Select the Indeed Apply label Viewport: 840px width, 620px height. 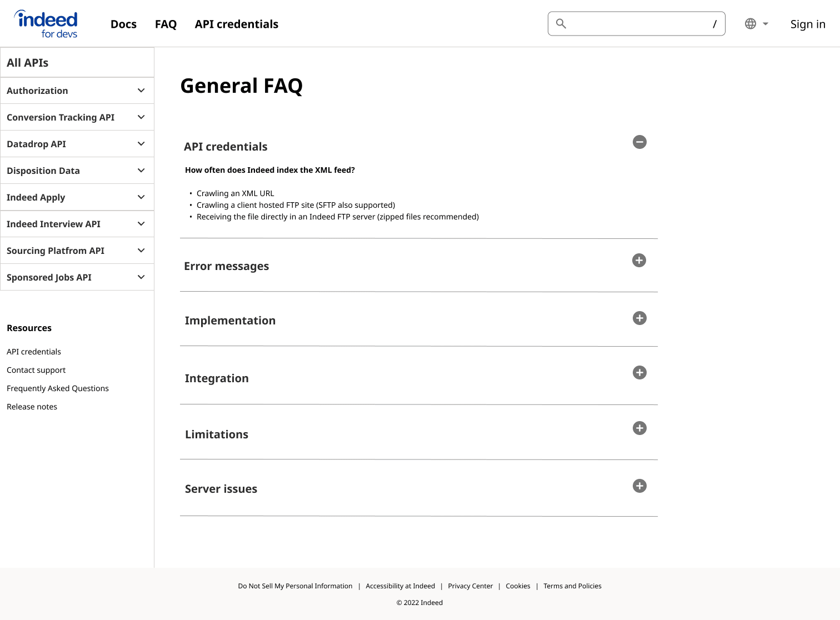click(x=36, y=197)
